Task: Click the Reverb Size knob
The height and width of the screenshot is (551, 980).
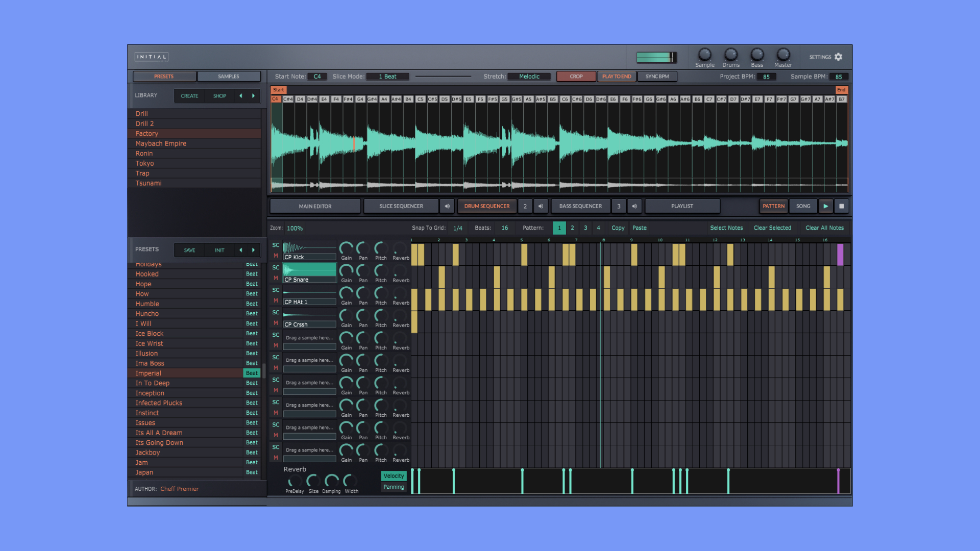Action: coord(313,481)
